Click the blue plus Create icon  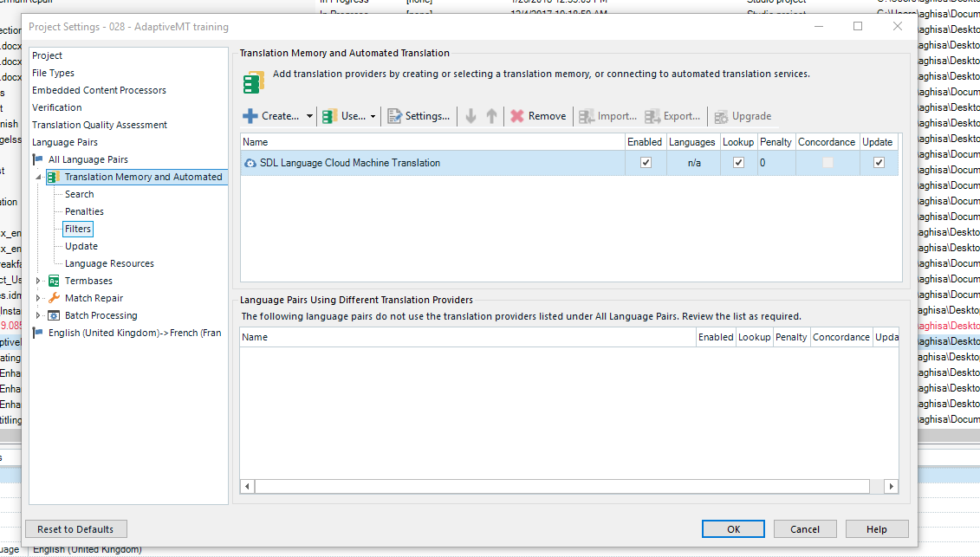click(x=250, y=116)
